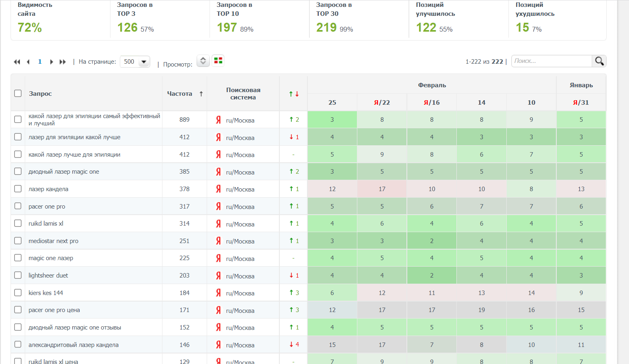Click the Частота column header label
Viewport: 629px width, 364px height.
[x=179, y=94]
